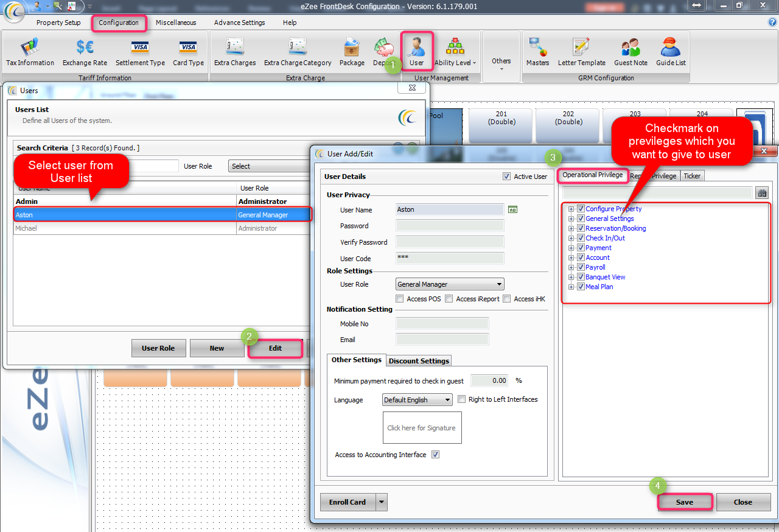This screenshot has width=779, height=532.
Task: Expand the Check In/Out tree node
Action: pos(571,238)
